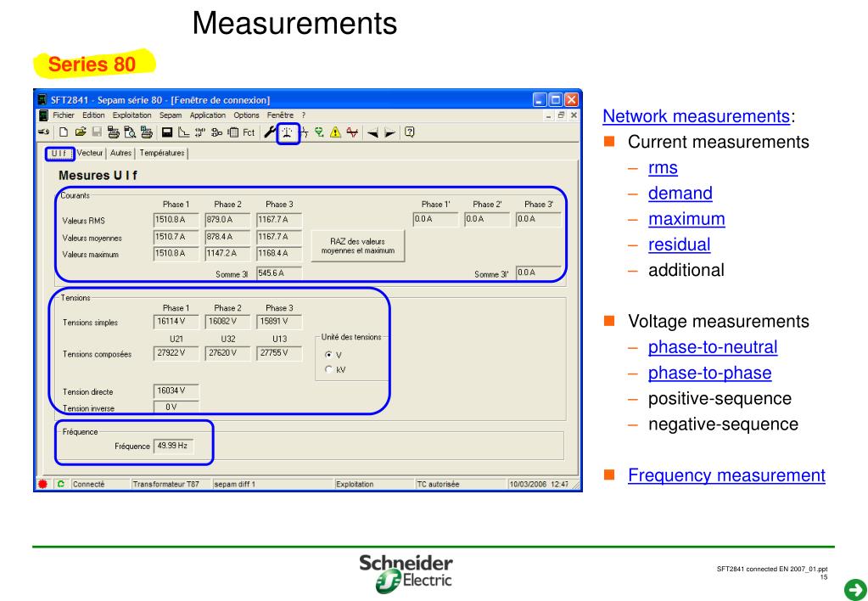Image resolution: width=868 pixels, height=601 pixels.
Task: Open alarms via yellow warning icon
Action: tap(335, 132)
